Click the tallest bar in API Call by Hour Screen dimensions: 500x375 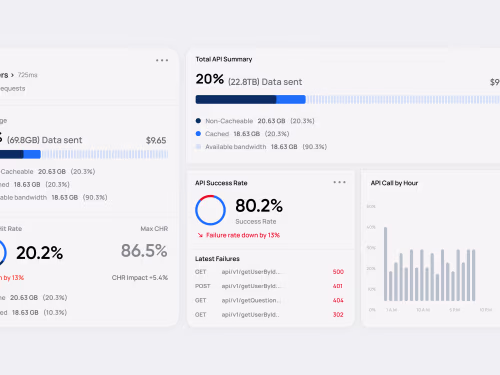pyautogui.click(x=386, y=264)
